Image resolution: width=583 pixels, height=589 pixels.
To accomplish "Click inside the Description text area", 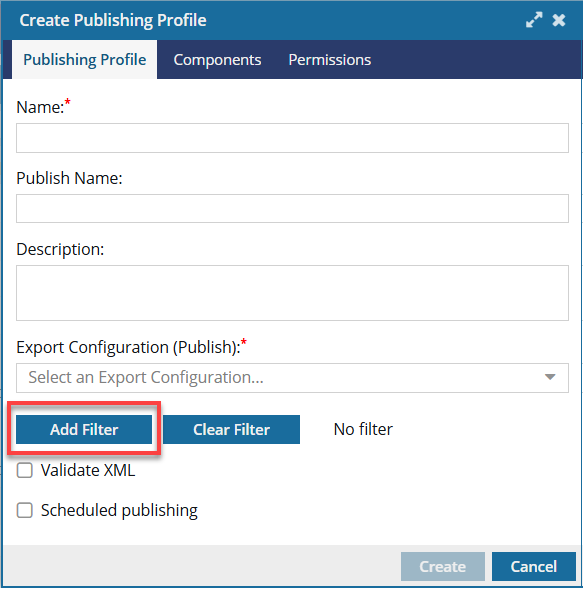I will [x=292, y=293].
